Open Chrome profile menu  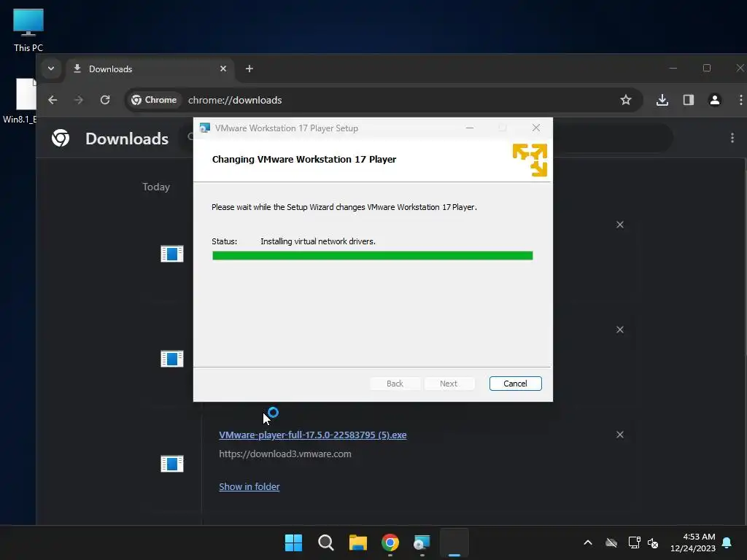(715, 100)
